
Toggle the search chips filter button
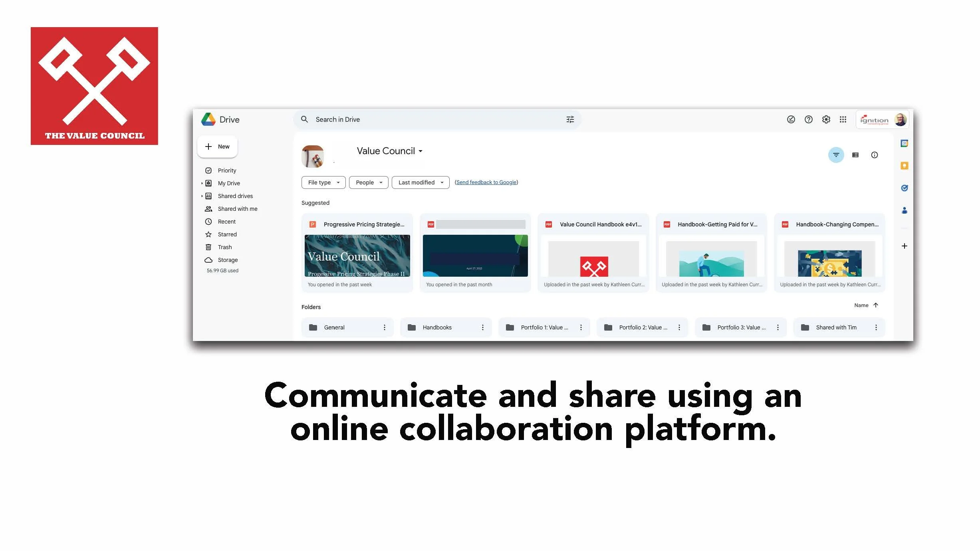pos(836,155)
